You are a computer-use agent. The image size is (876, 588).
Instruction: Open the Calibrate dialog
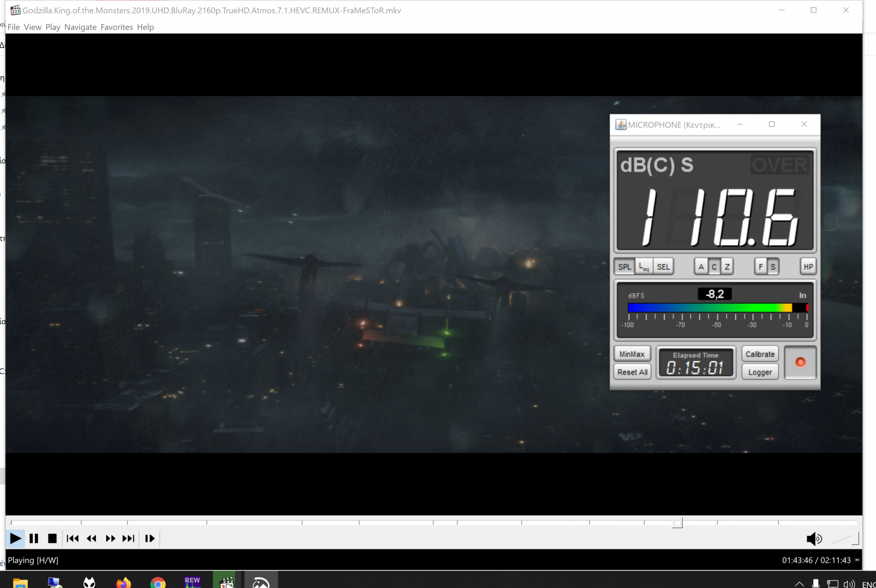click(760, 354)
